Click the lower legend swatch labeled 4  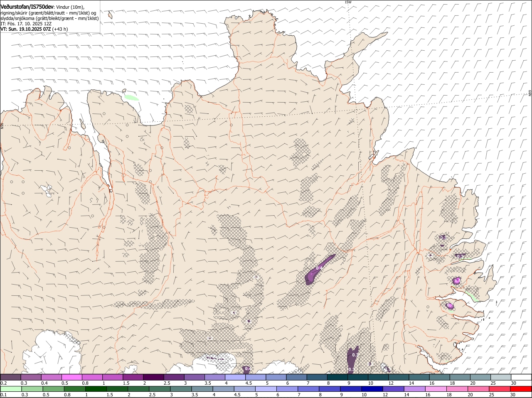pyautogui.click(x=223, y=389)
